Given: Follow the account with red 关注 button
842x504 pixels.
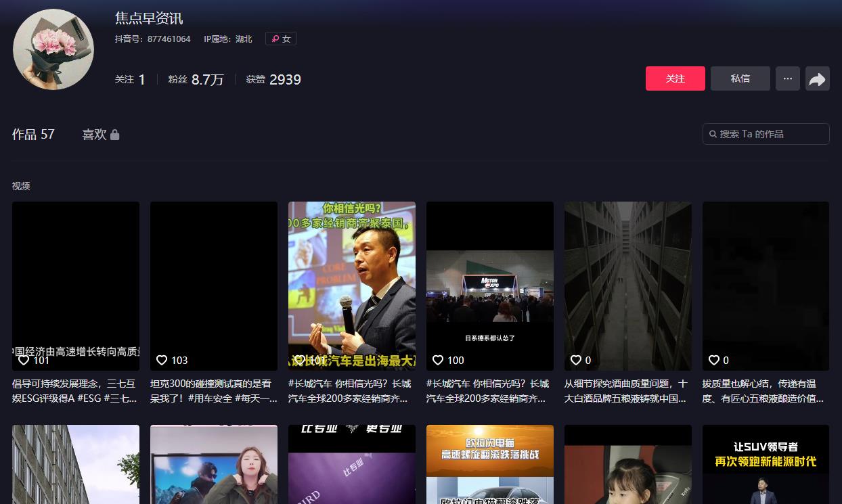Looking at the screenshot, I should [x=675, y=78].
